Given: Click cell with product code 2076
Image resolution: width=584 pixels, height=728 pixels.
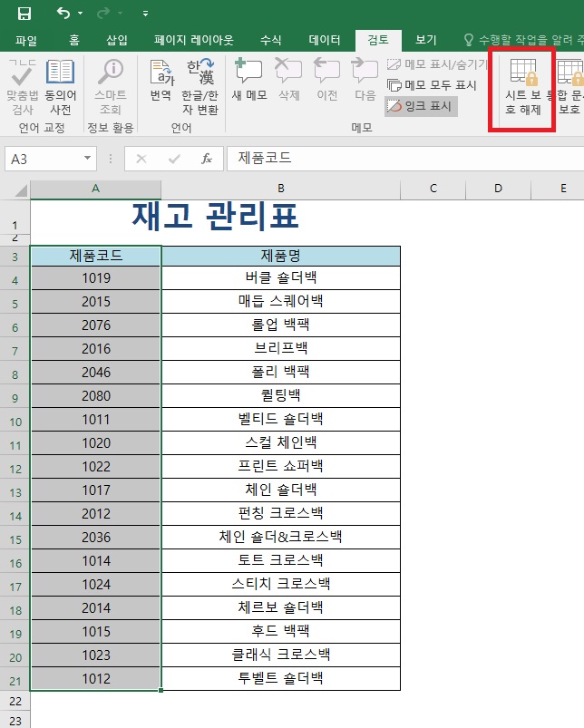Looking at the screenshot, I should tap(95, 325).
